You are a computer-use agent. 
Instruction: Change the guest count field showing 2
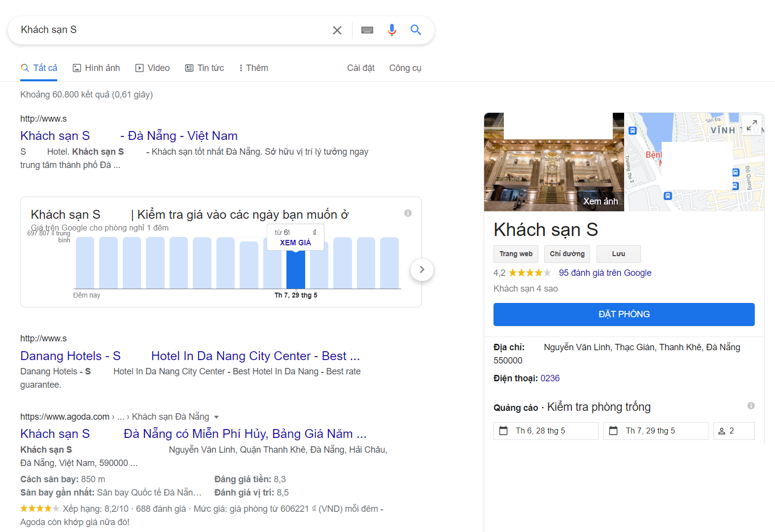coord(734,431)
